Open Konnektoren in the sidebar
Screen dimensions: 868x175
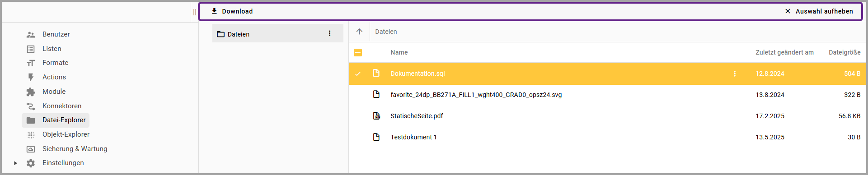click(x=62, y=106)
